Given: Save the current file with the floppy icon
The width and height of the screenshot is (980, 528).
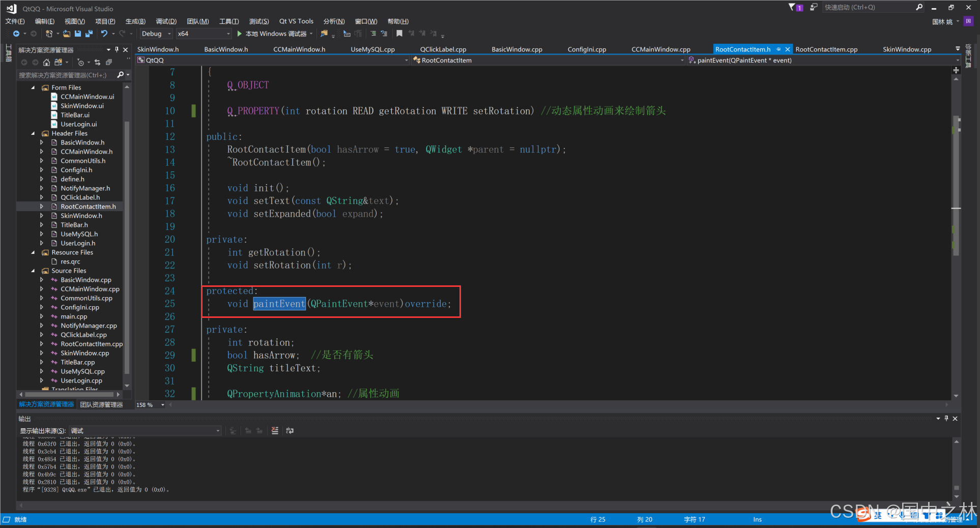Looking at the screenshot, I should (78, 34).
